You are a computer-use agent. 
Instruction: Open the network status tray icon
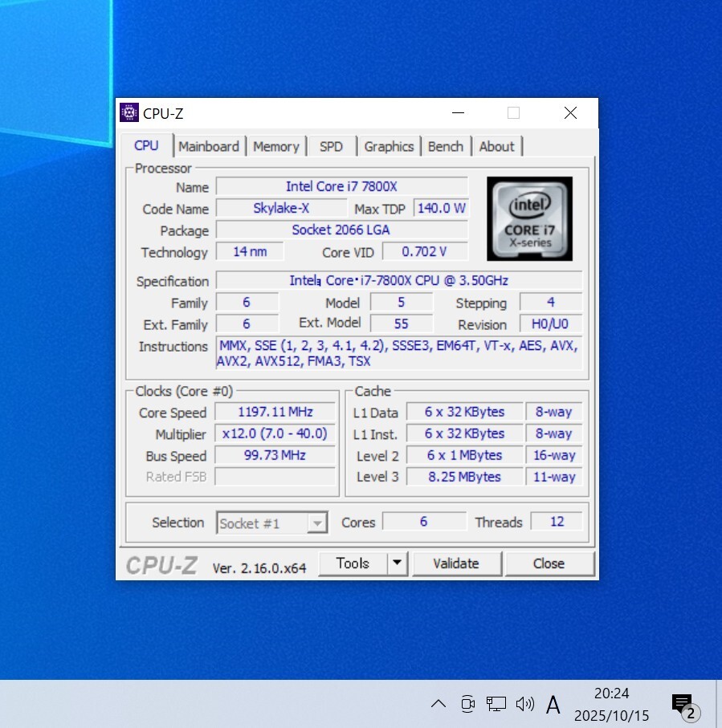coord(496,704)
